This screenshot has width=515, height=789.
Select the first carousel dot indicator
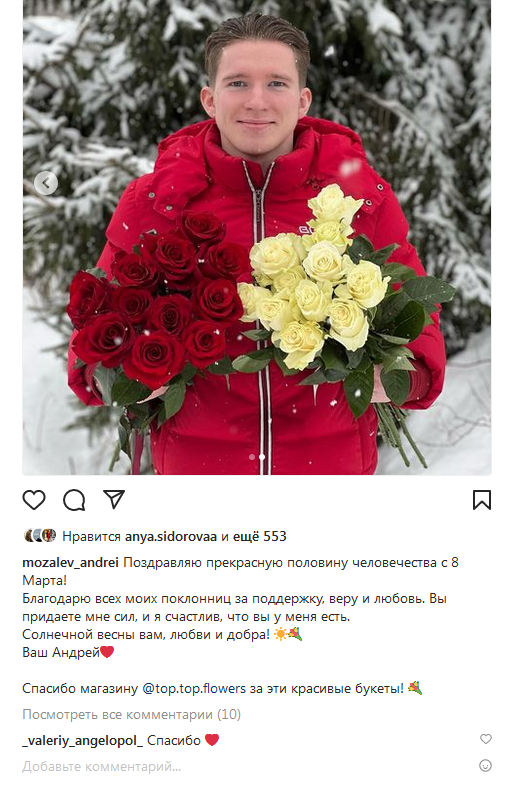tap(252, 457)
